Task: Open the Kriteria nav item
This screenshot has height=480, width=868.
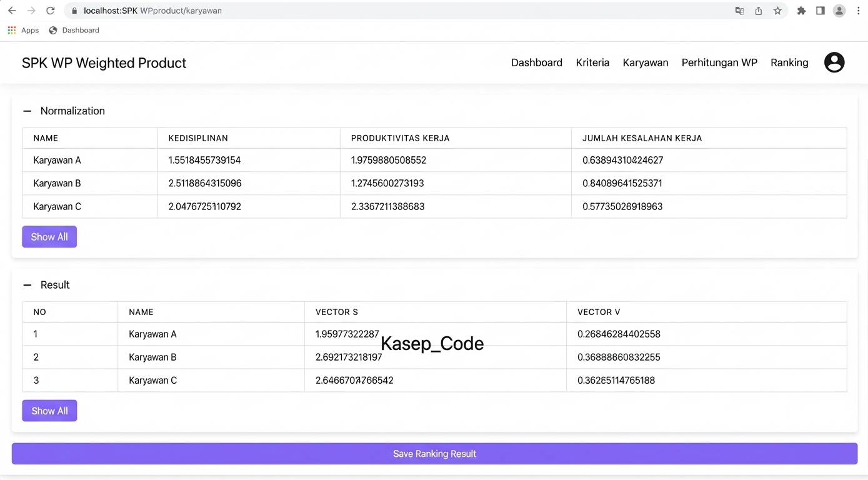Action: coord(592,62)
